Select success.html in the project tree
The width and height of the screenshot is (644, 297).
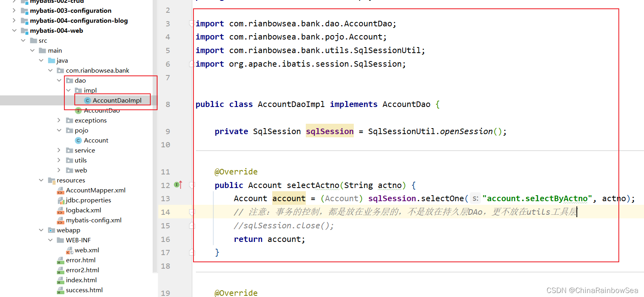84,290
